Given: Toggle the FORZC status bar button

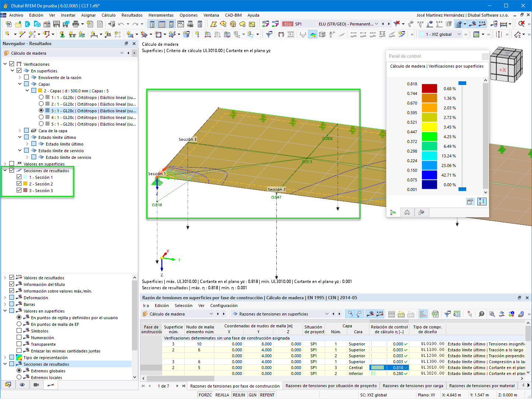Looking at the screenshot, I should click(205, 395).
